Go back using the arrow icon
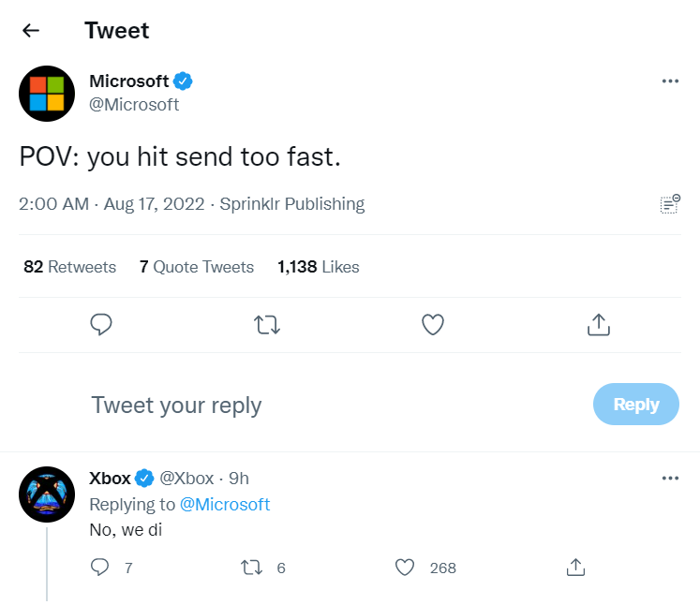This screenshot has height=605, width=700. coord(31,30)
